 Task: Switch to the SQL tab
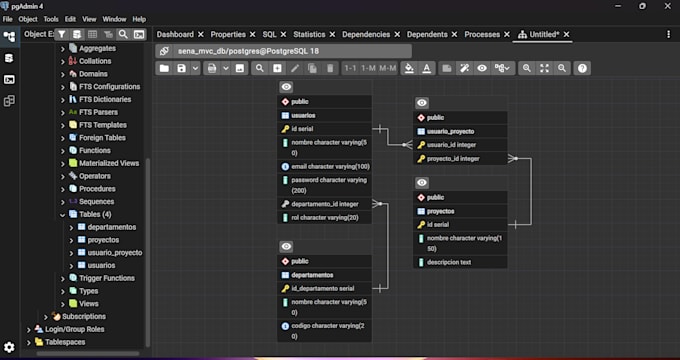click(269, 34)
